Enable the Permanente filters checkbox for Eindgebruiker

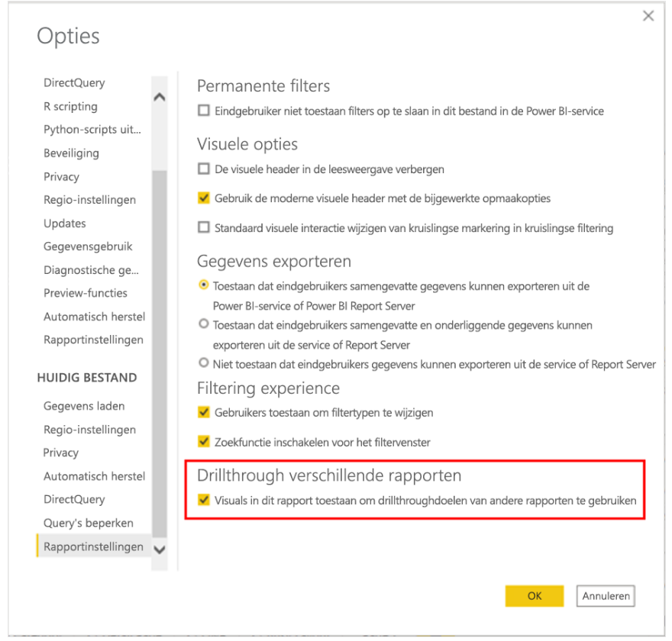tap(204, 111)
